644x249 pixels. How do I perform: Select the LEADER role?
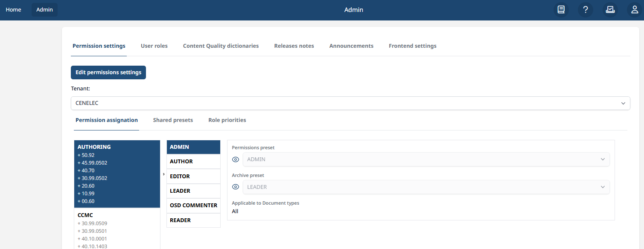[x=193, y=191]
